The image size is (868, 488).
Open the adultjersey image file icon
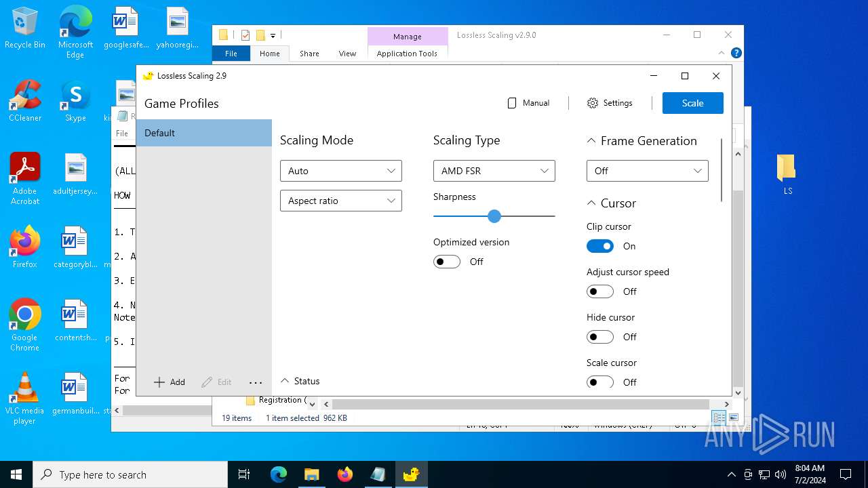point(75,175)
